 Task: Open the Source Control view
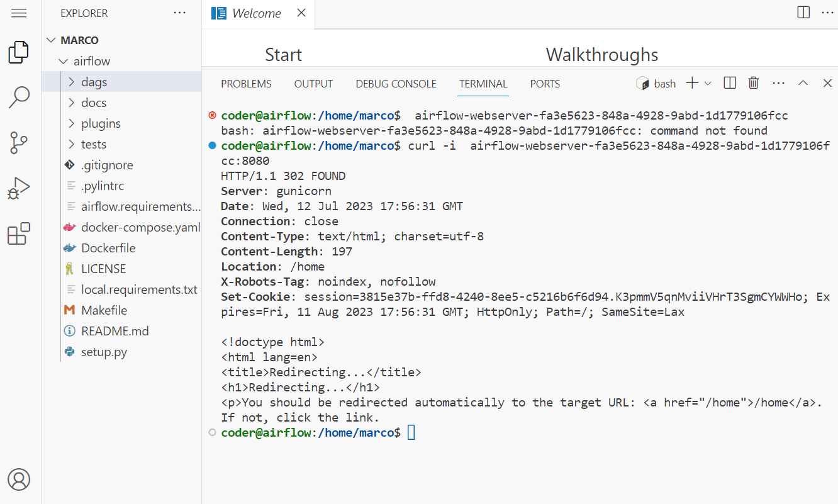19,143
